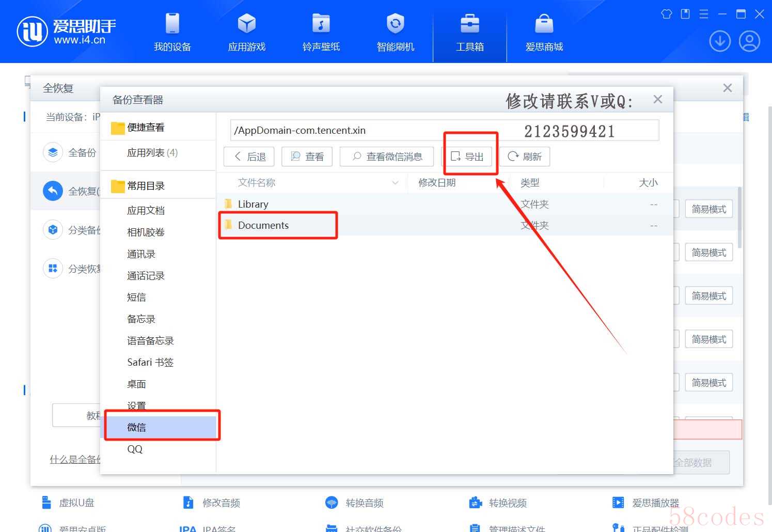The width and height of the screenshot is (772, 532).
Task: Click first 简易模式 button in 全恢复 window
Action: (x=709, y=209)
